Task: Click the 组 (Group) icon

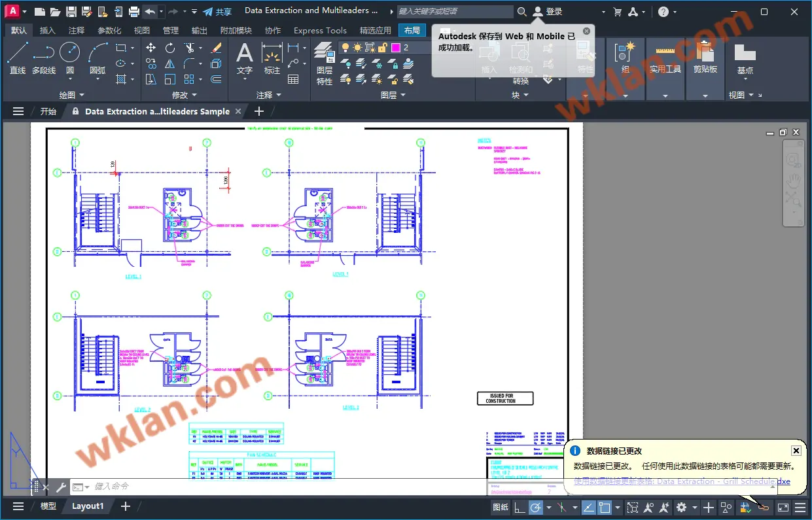Action: (x=626, y=58)
